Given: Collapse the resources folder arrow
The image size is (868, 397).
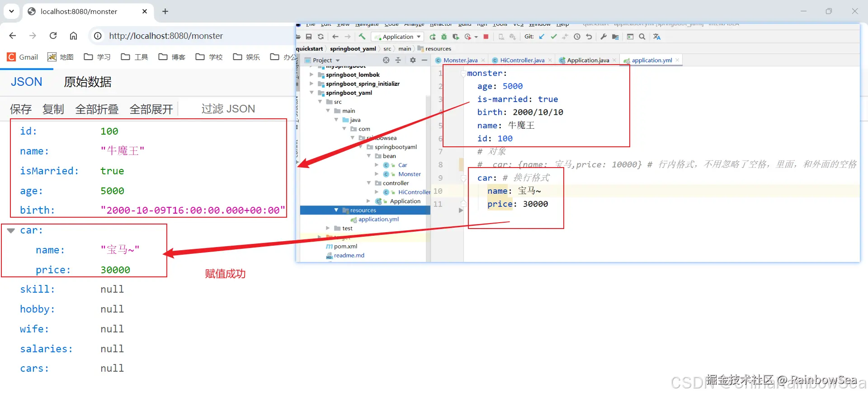Looking at the screenshot, I should point(336,210).
